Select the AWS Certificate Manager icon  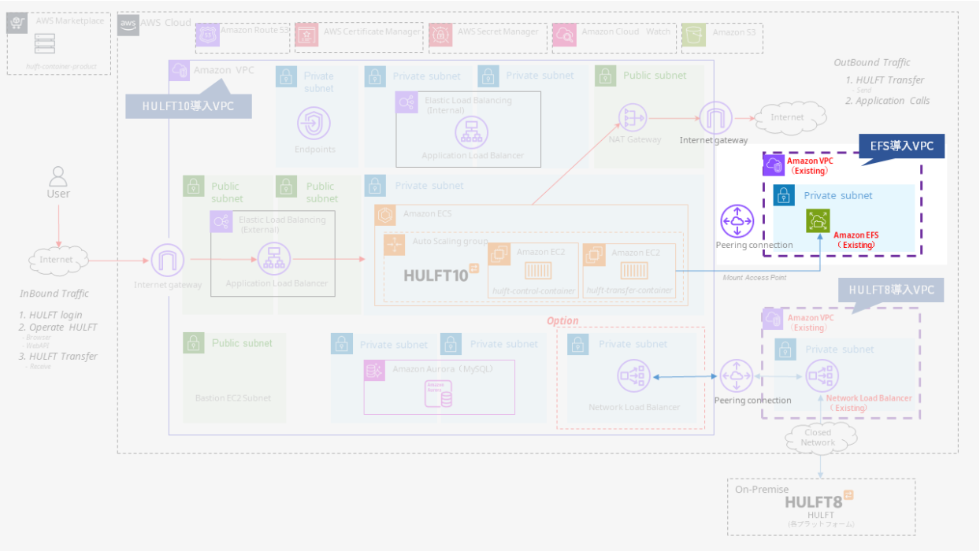pyautogui.click(x=306, y=34)
